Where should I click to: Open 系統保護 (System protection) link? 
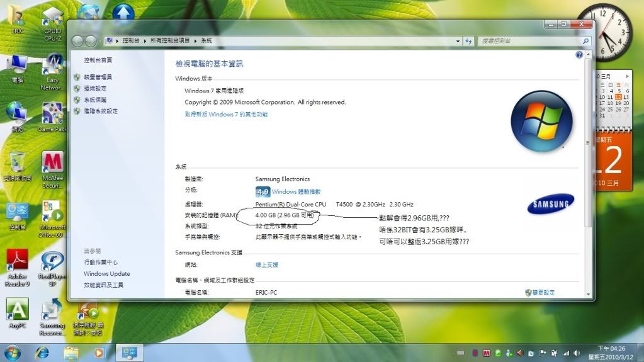pos(95,100)
